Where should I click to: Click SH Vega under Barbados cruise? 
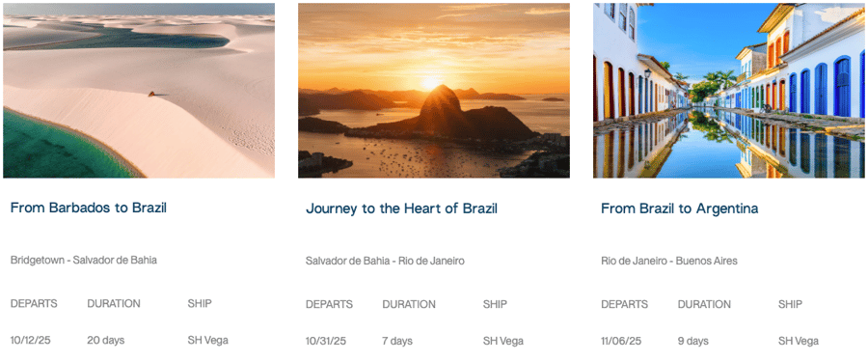pos(207,341)
